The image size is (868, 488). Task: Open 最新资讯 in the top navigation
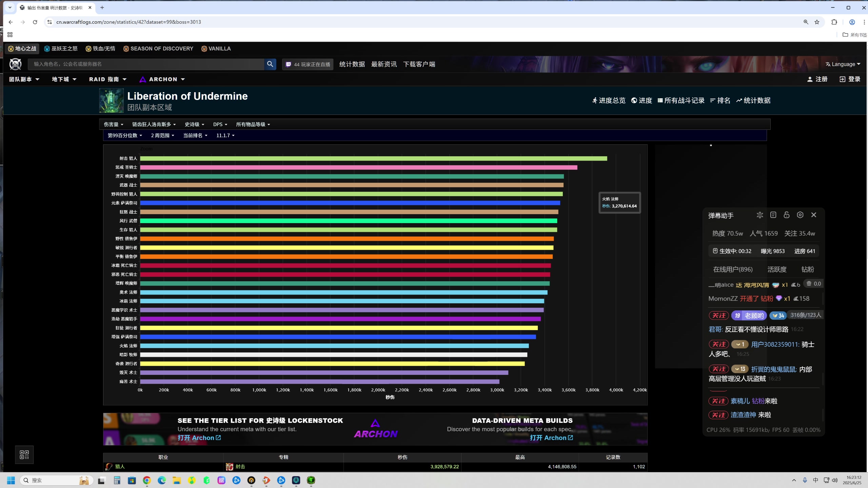point(384,64)
